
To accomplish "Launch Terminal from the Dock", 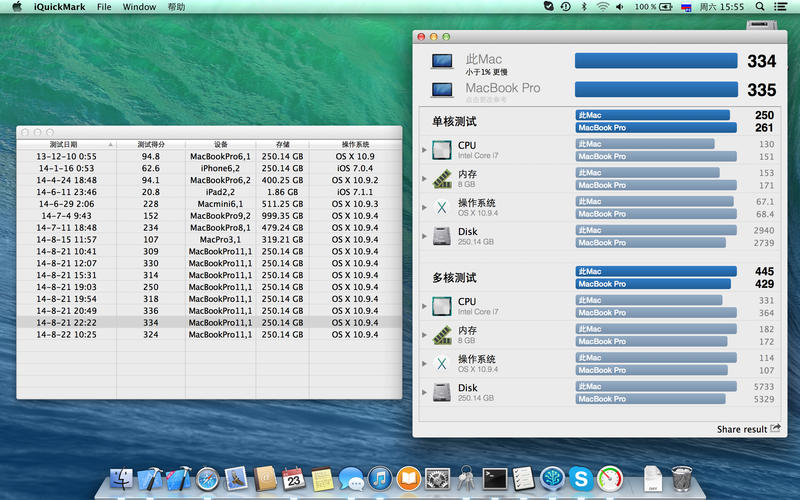I will click(495, 479).
